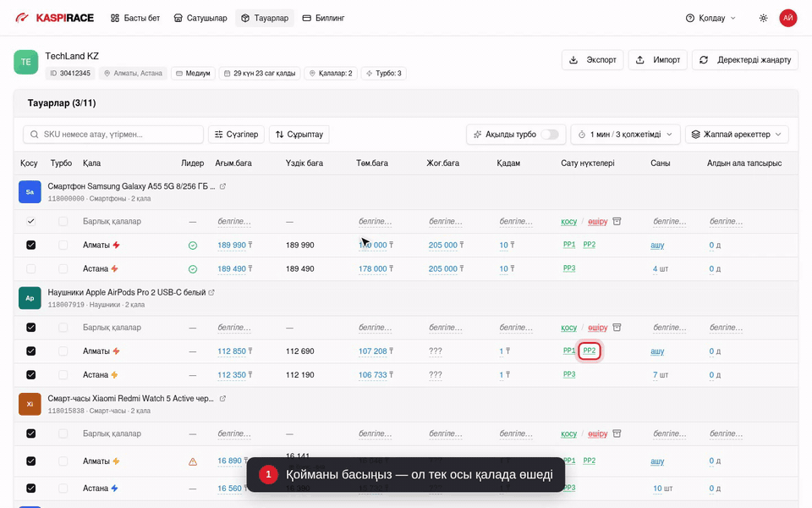
Task: Click the АЙ user avatar
Action: click(x=787, y=18)
